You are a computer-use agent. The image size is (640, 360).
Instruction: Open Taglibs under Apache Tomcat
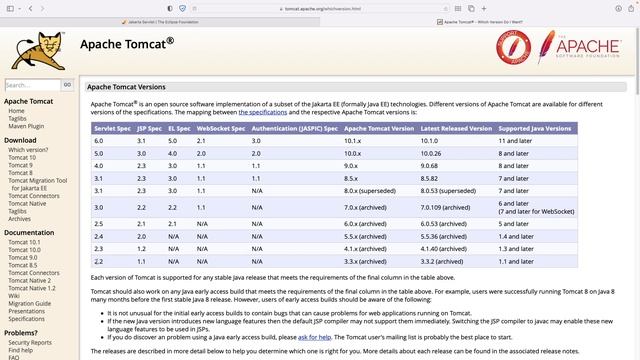click(17, 119)
